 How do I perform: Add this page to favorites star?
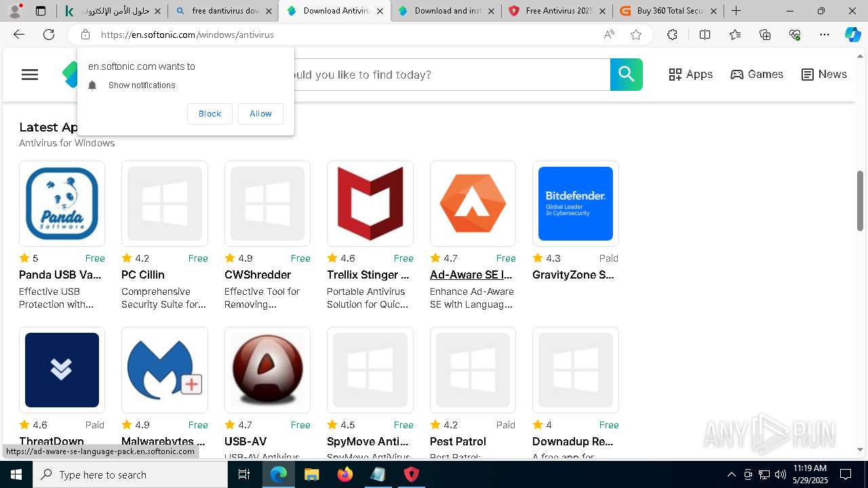tap(636, 35)
